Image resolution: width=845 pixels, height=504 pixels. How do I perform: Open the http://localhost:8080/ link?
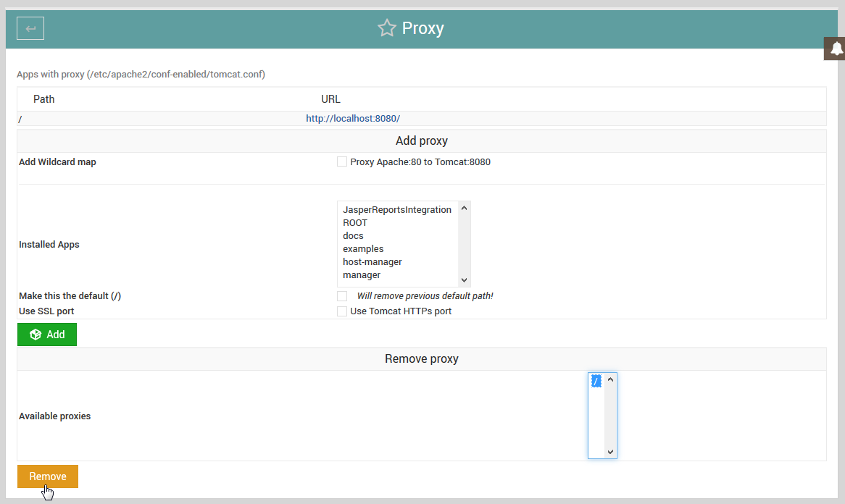(353, 119)
